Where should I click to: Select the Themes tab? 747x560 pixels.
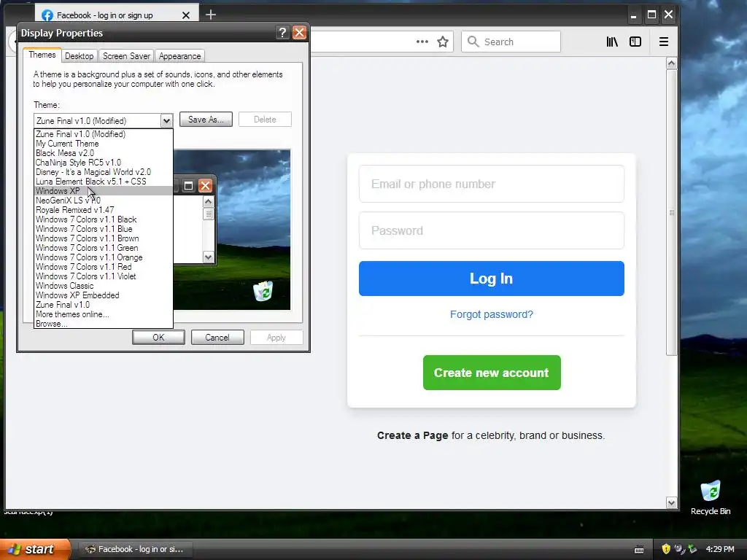[x=42, y=55]
